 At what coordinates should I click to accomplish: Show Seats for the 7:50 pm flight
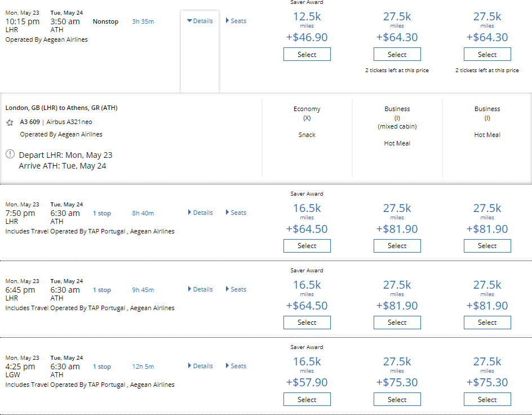click(236, 213)
